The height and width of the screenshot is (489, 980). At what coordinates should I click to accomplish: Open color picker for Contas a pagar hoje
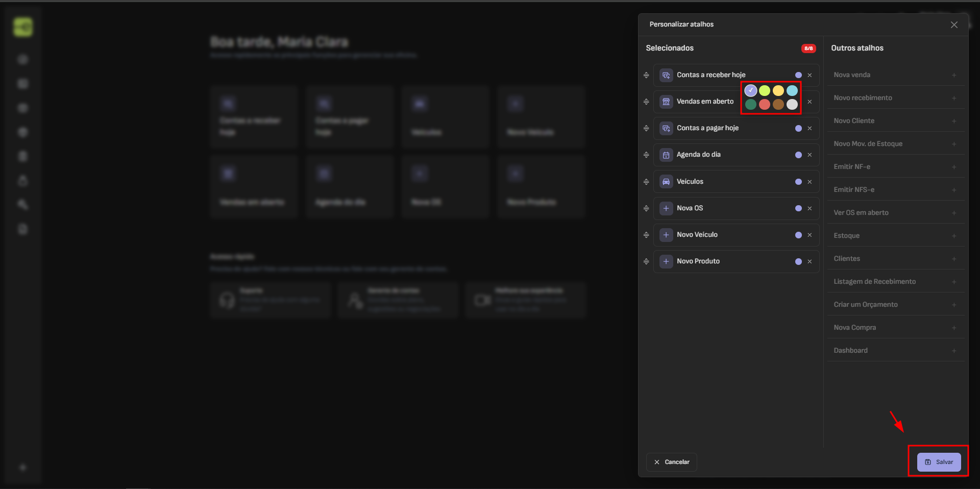[x=798, y=129]
